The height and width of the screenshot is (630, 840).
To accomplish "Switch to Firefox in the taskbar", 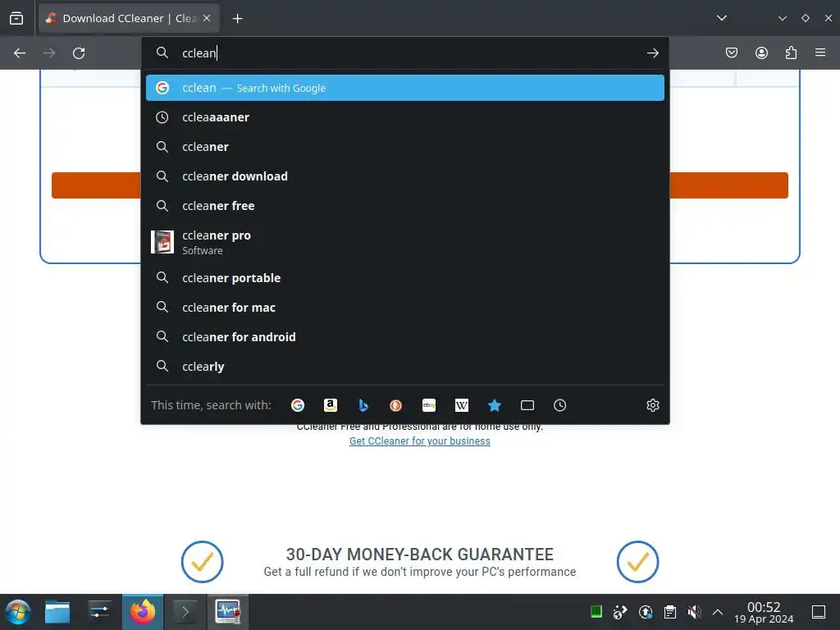I will (x=143, y=612).
